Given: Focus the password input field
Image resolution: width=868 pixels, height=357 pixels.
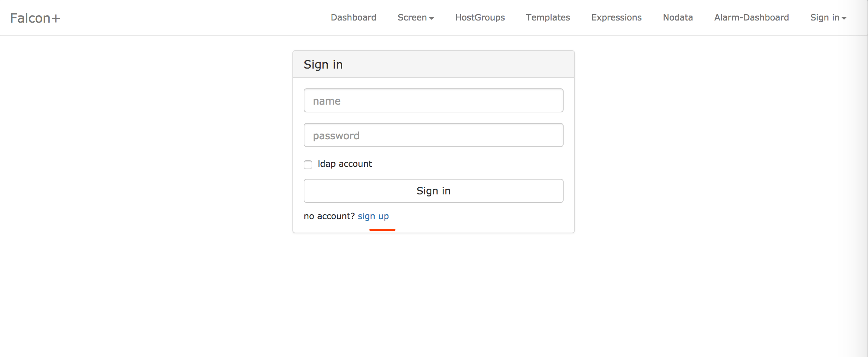Looking at the screenshot, I should coord(433,135).
